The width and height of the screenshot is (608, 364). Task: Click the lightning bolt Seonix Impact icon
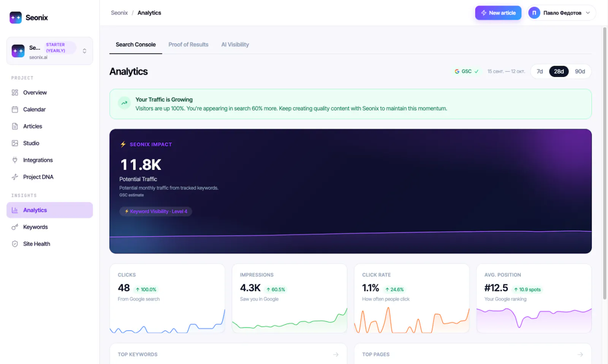click(123, 144)
